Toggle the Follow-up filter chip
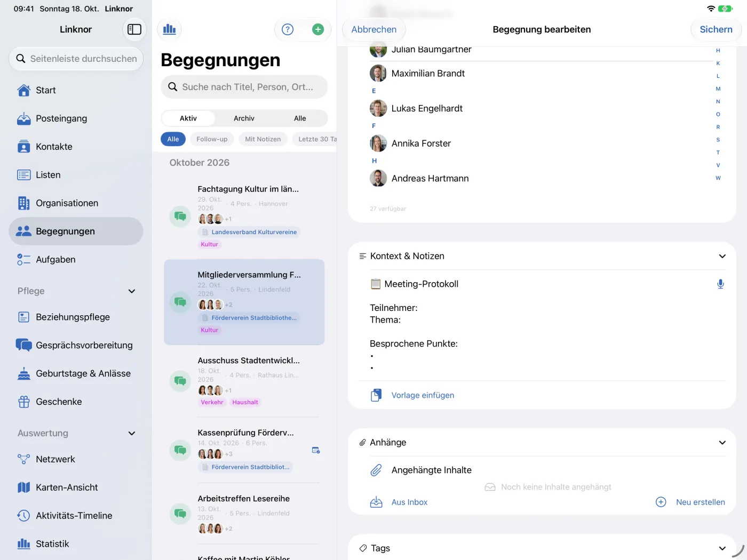Image resolution: width=747 pixels, height=560 pixels. point(212,139)
